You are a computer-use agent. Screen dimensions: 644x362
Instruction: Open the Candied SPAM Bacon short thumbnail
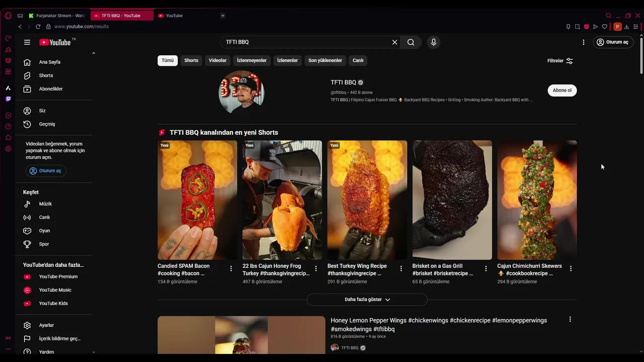coord(197,200)
